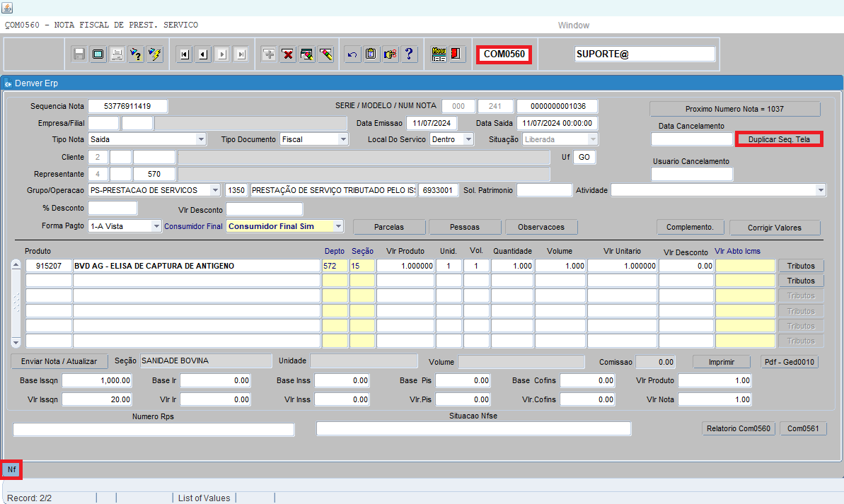Viewport: 844px width, 504px height.
Task: Click the Save diskette icon in toolbar
Action: (79, 54)
